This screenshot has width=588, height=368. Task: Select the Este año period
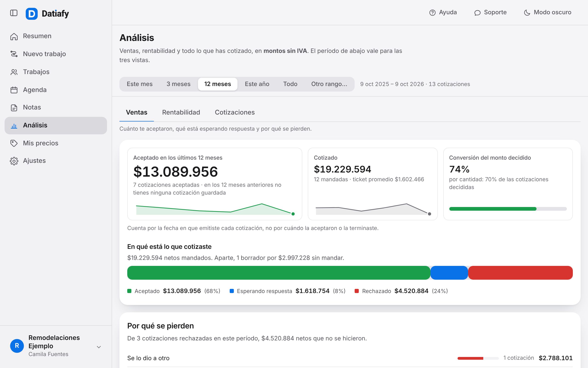(x=257, y=84)
